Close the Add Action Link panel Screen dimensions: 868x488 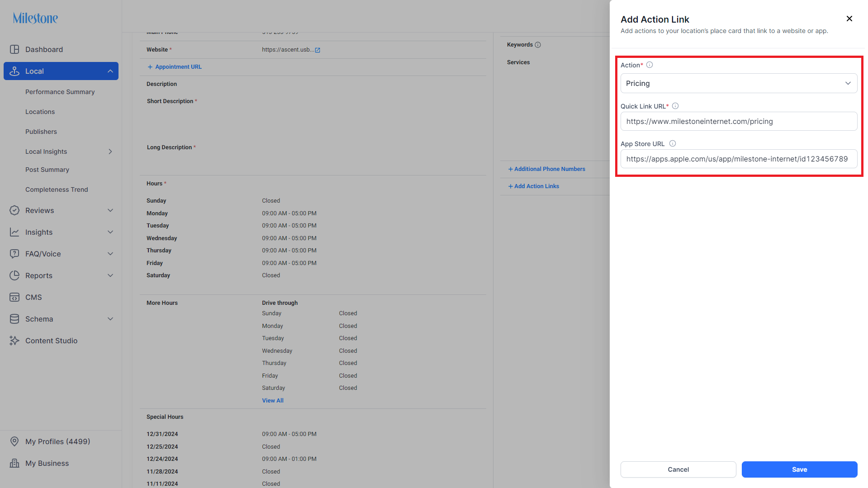tap(849, 19)
